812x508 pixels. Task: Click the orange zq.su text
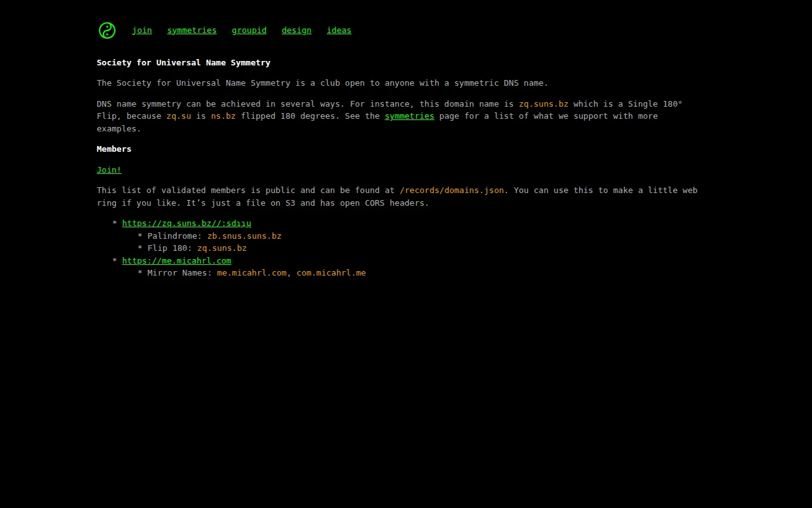pos(179,116)
